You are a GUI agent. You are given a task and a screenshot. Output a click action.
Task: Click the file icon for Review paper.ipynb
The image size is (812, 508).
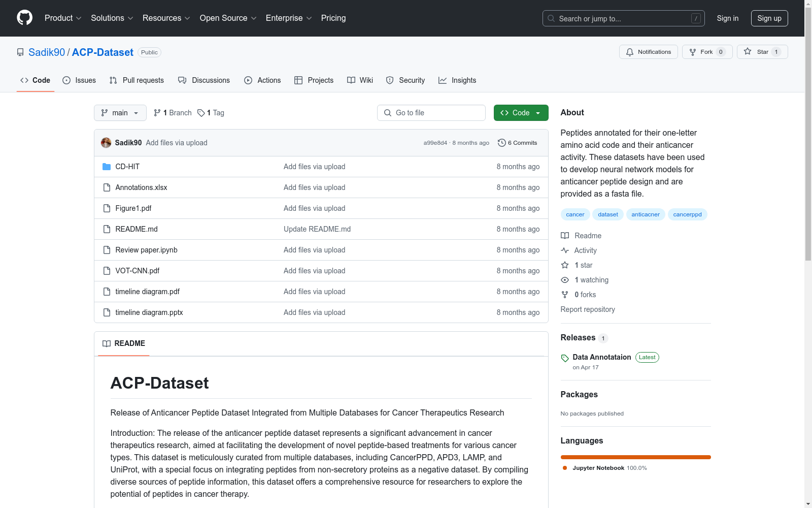coord(107,250)
